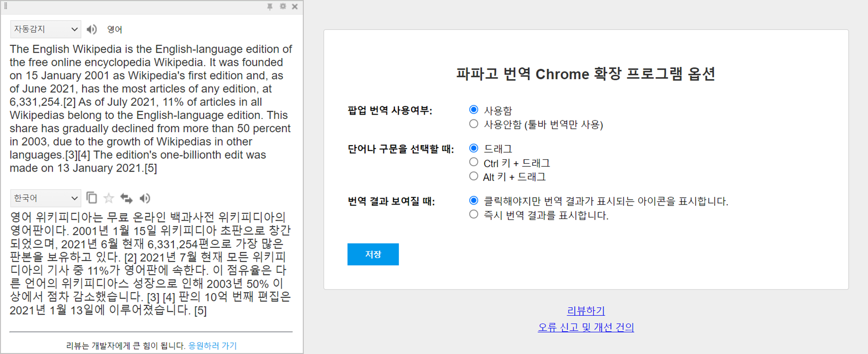Select 사용안함 (툴바 번역만 사용) option

(x=474, y=124)
